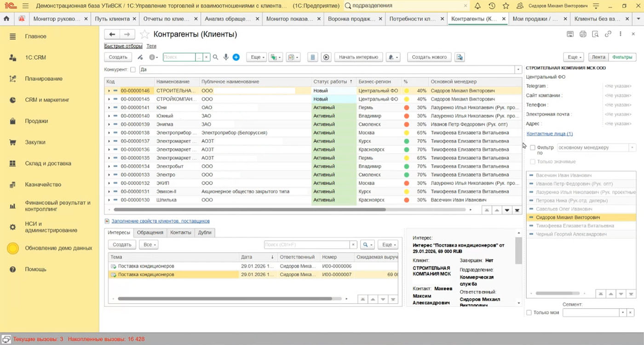Image resolution: width=644 pixels, height=345 pixels.
Task: Open the notifications bell in the title bar
Action: (x=477, y=6)
